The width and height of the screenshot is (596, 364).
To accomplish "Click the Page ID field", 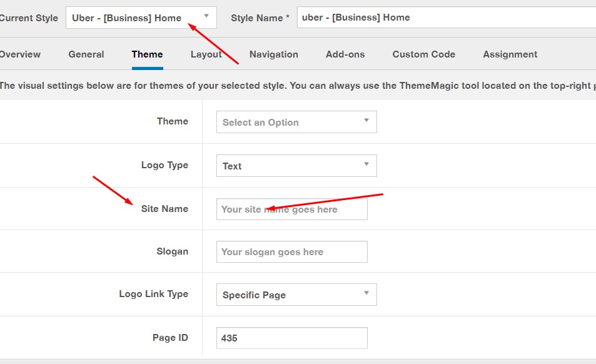I will [291, 338].
